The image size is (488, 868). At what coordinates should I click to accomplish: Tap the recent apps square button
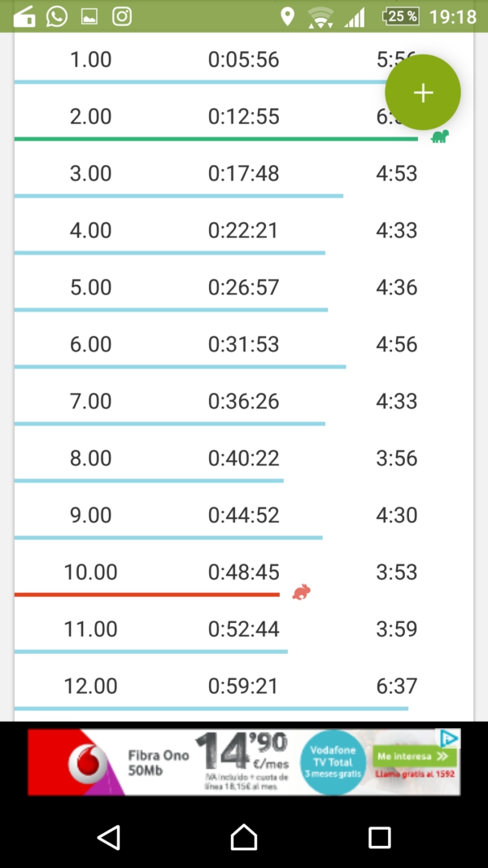(x=380, y=838)
